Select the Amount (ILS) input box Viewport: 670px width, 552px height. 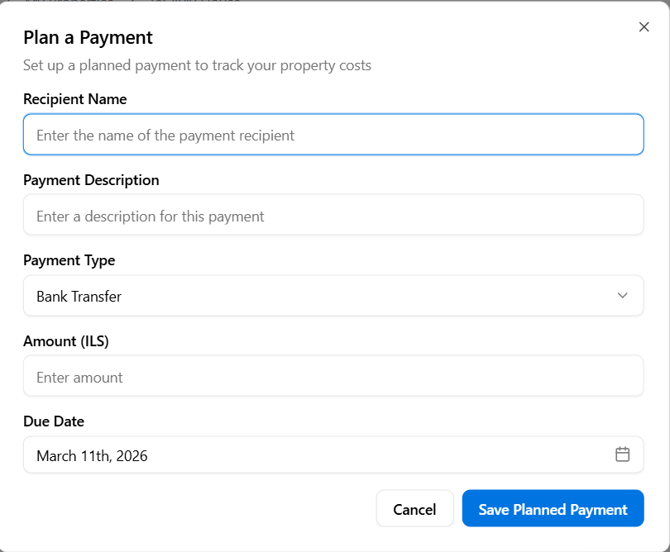[x=333, y=377]
